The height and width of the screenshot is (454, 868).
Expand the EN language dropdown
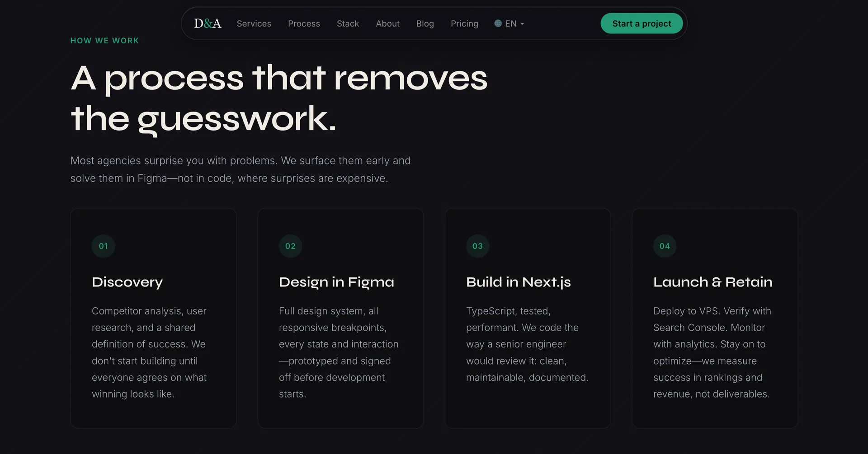509,23
